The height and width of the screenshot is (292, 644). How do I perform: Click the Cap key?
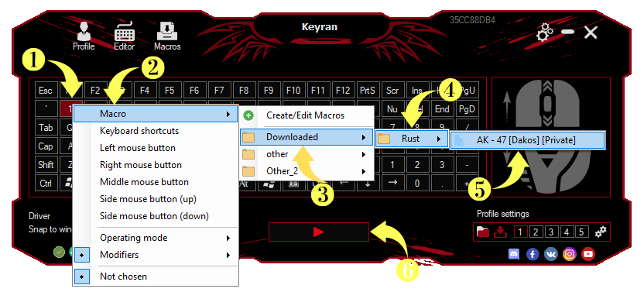[45, 146]
